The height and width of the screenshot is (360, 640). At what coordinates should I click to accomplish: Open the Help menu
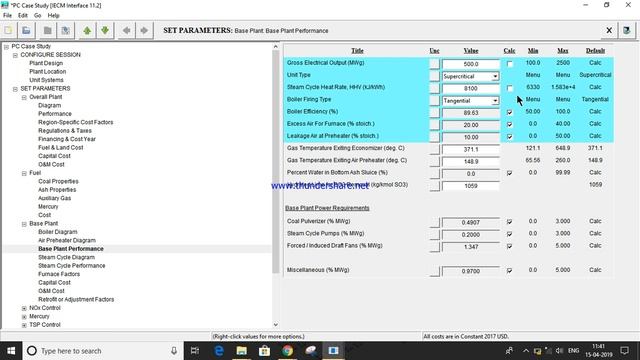click(53, 16)
